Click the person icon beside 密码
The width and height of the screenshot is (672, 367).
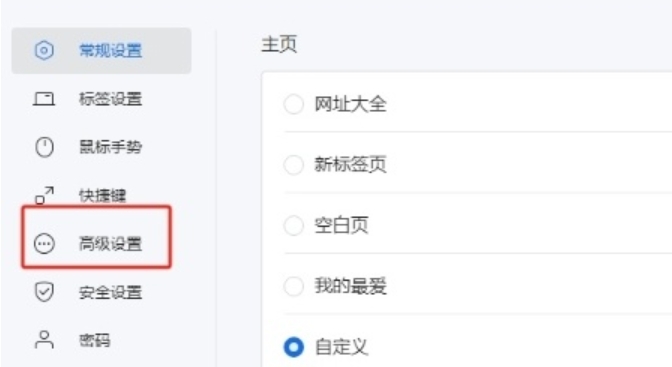[x=44, y=340]
